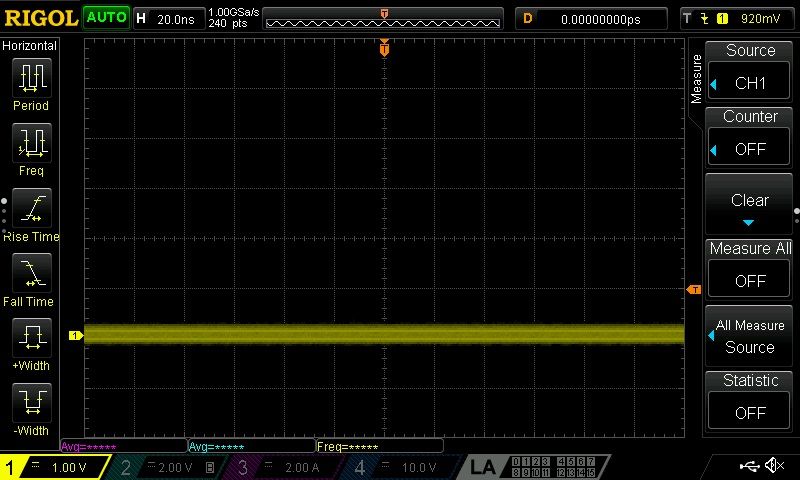This screenshot has width=800, height=480.
Task: Toggle the muted speaker sound icon
Action: click(x=774, y=465)
